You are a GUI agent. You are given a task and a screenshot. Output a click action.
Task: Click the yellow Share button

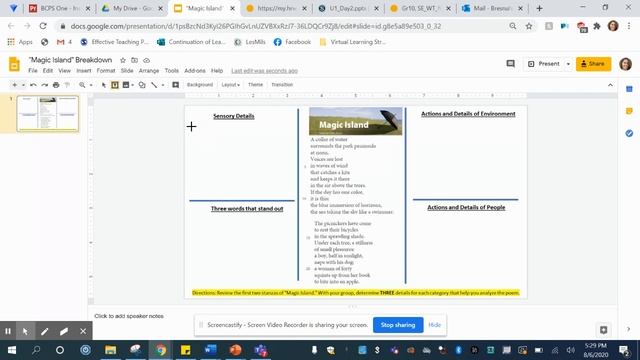click(593, 64)
